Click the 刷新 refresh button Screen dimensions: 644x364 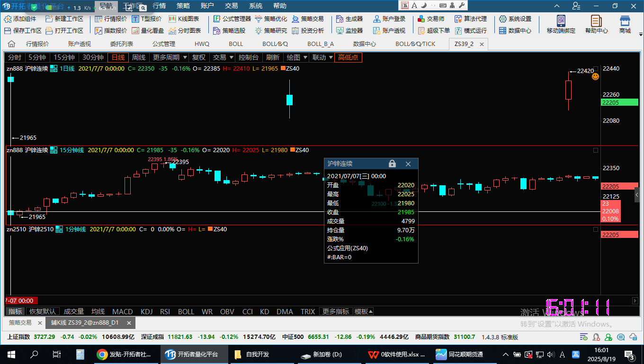click(x=272, y=57)
